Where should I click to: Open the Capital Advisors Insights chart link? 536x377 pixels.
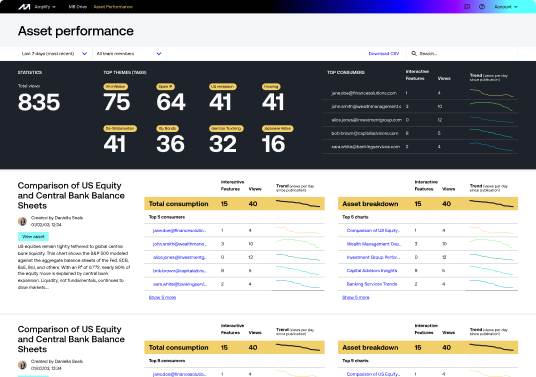point(372,271)
